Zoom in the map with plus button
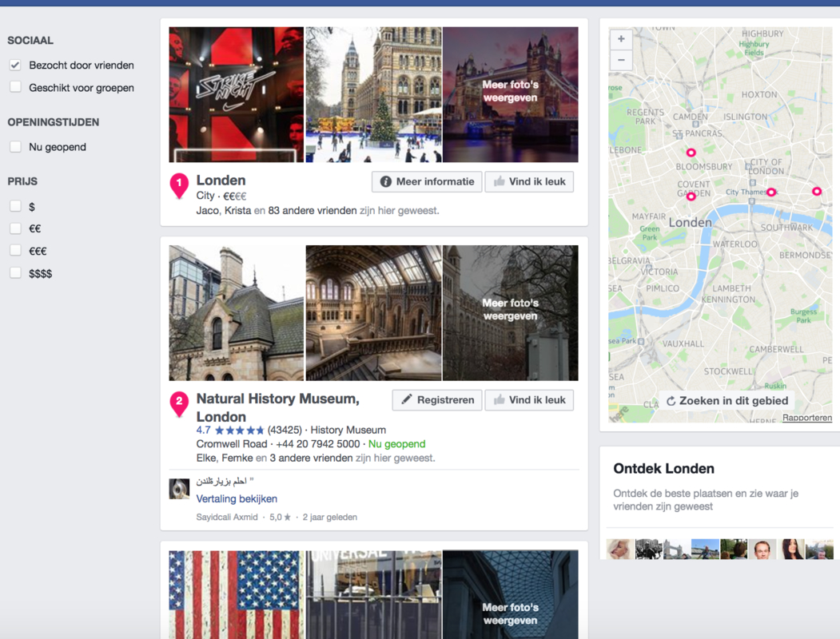This screenshot has width=840, height=639. tap(621, 38)
